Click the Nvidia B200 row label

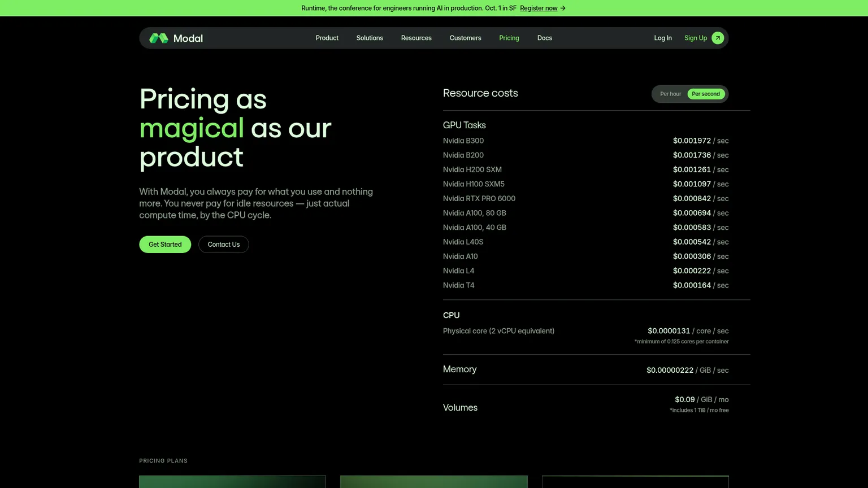(463, 155)
